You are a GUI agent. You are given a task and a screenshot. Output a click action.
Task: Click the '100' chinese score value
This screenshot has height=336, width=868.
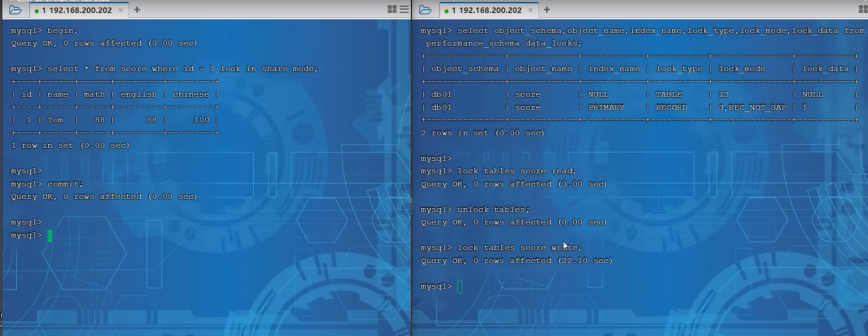tap(201, 120)
